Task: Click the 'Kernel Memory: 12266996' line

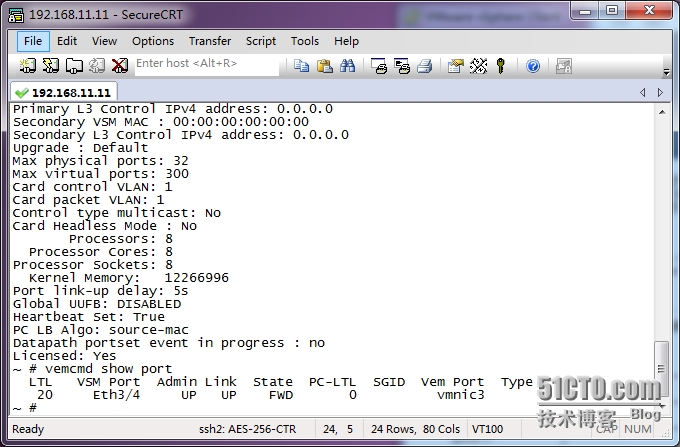Action: [x=128, y=278]
